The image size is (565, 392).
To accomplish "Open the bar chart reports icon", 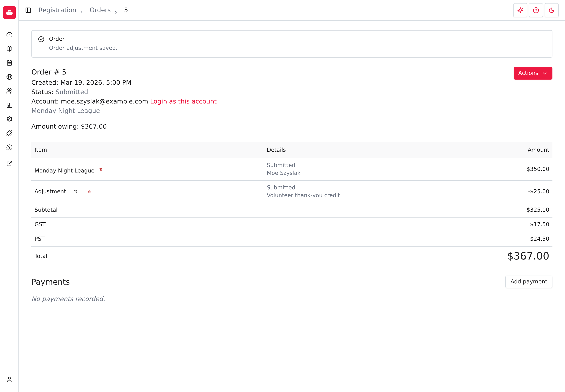I will tap(9, 105).
